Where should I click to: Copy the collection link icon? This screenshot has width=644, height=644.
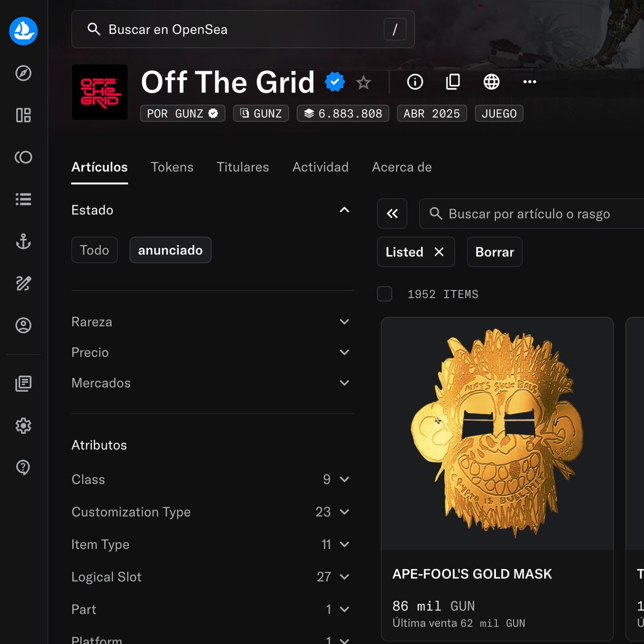(453, 82)
